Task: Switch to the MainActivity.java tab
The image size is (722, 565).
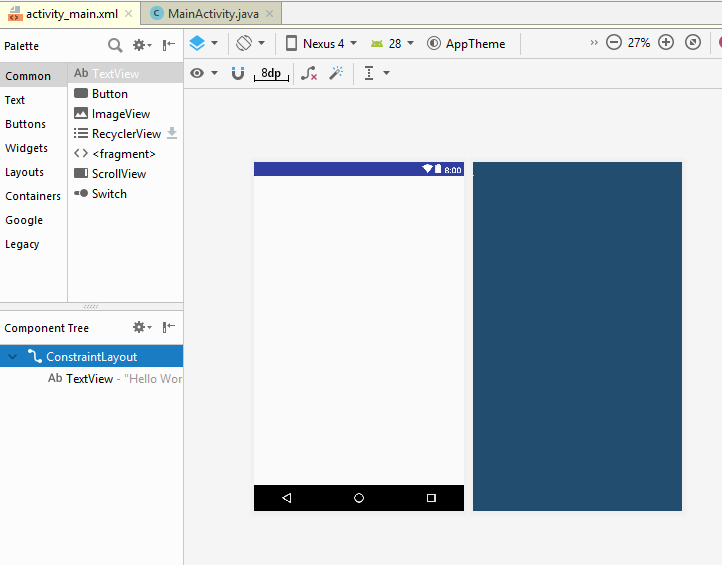Action: pos(213,14)
